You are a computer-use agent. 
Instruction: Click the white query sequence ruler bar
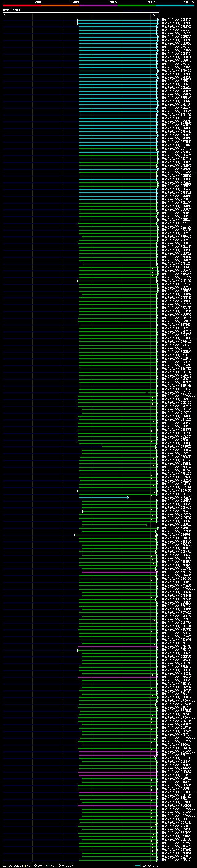tap(81, 12)
